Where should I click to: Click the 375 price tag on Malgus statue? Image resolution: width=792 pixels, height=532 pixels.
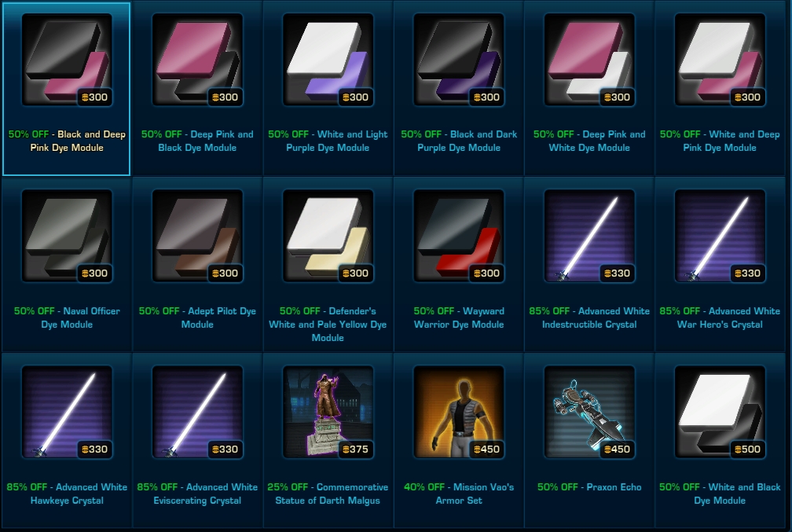pos(356,449)
